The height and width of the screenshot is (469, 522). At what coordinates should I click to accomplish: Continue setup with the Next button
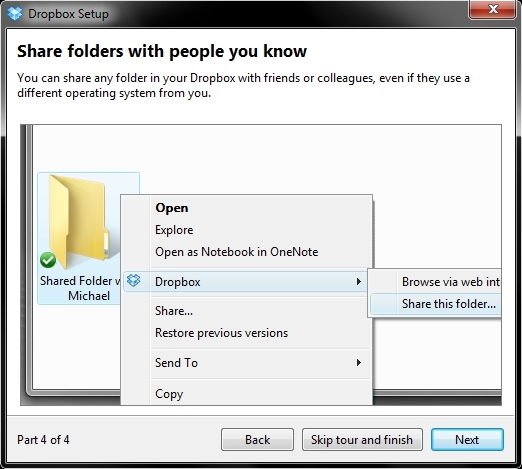[467, 440]
